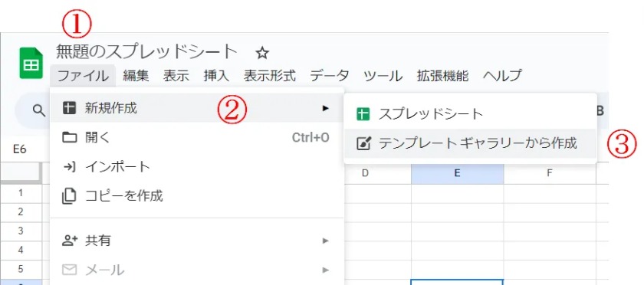This screenshot has width=644, height=285.
Task: Star the untitled spreadsheet
Action: (262, 53)
